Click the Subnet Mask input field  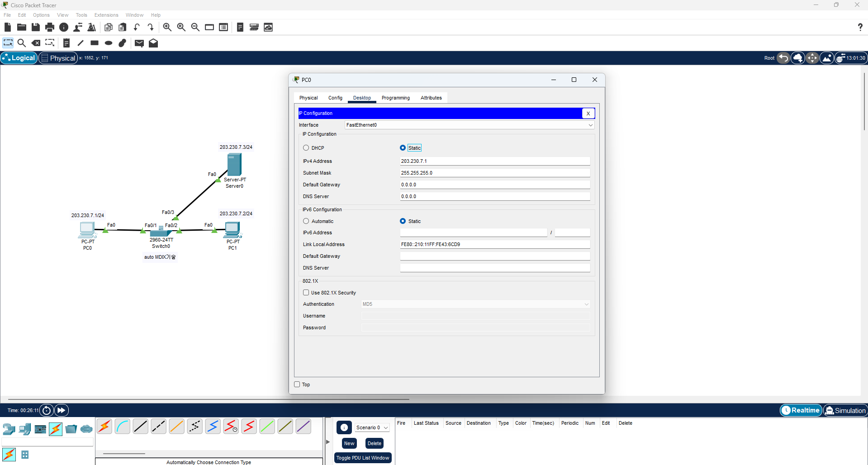click(495, 173)
